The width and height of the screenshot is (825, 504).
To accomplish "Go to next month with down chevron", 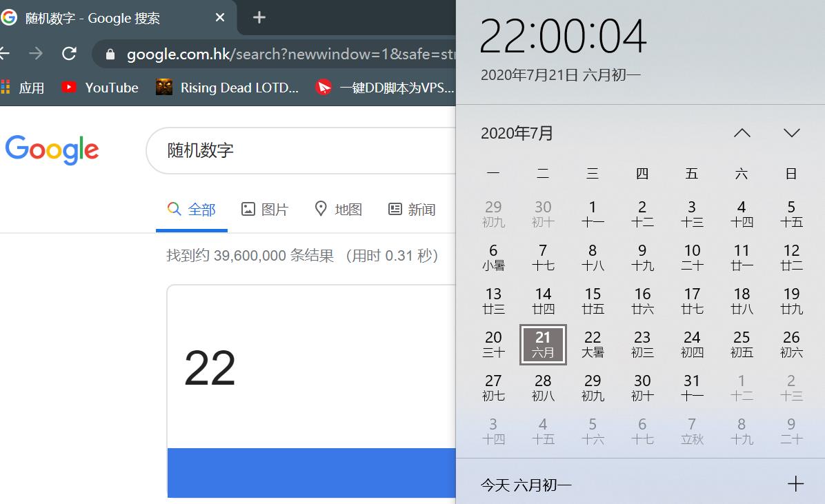I will (x=791, y=133).
